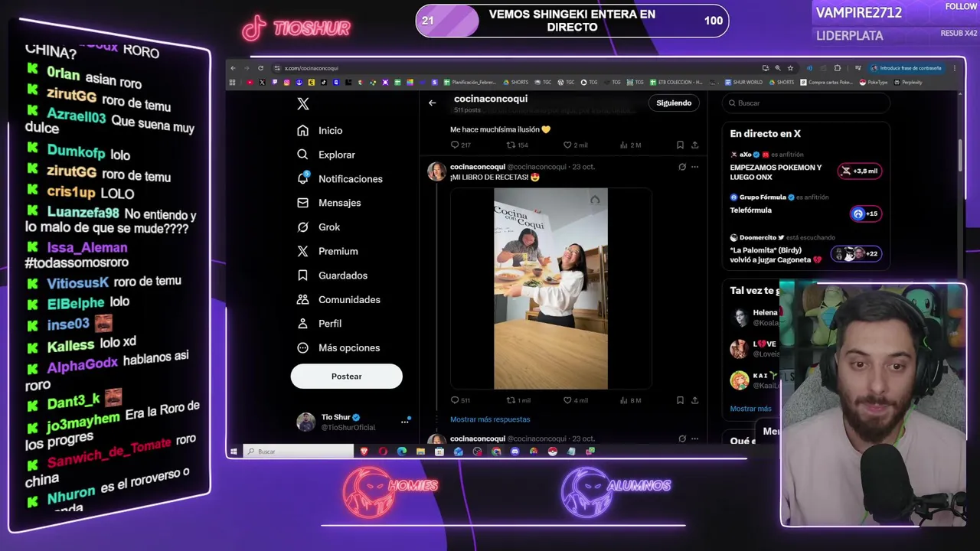Open Notificaciones in the sidebar
Viewport: 980px width, 551px height.
coord(340,179)
